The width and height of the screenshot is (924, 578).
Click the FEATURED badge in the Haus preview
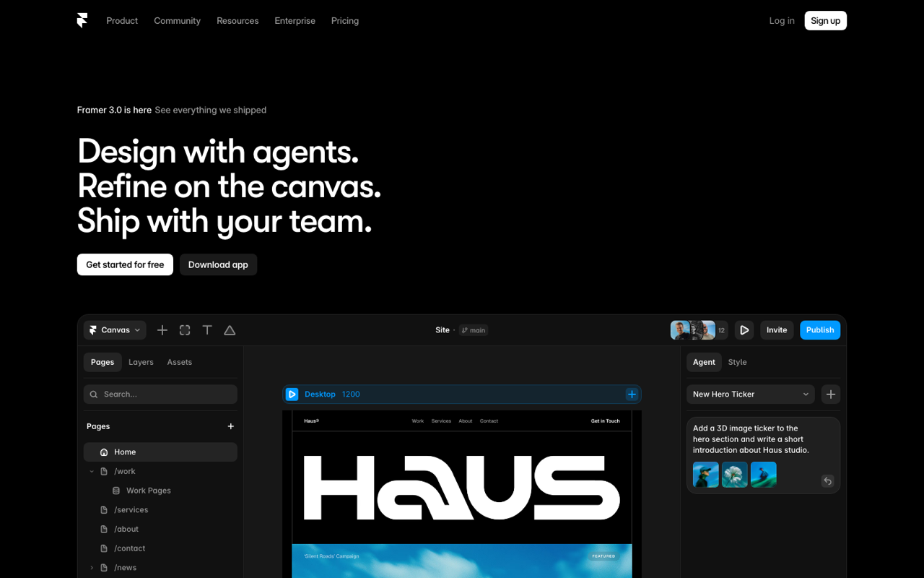(x=603, y=556)
